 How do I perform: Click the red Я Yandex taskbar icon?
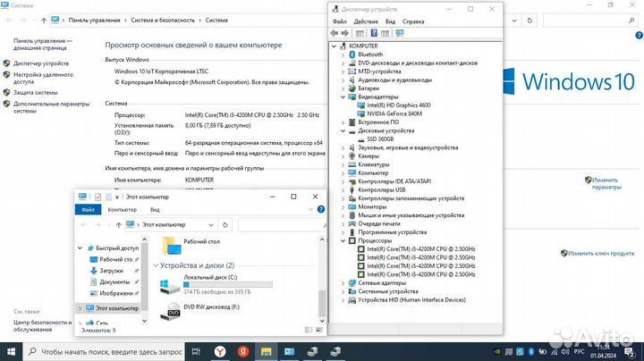click(x=243, y=351)
